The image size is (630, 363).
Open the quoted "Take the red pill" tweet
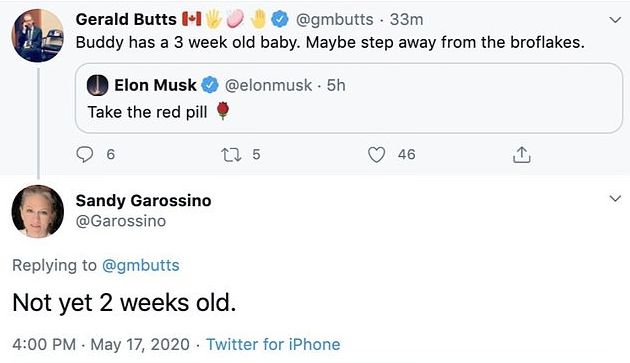click(x=349, y=98)
